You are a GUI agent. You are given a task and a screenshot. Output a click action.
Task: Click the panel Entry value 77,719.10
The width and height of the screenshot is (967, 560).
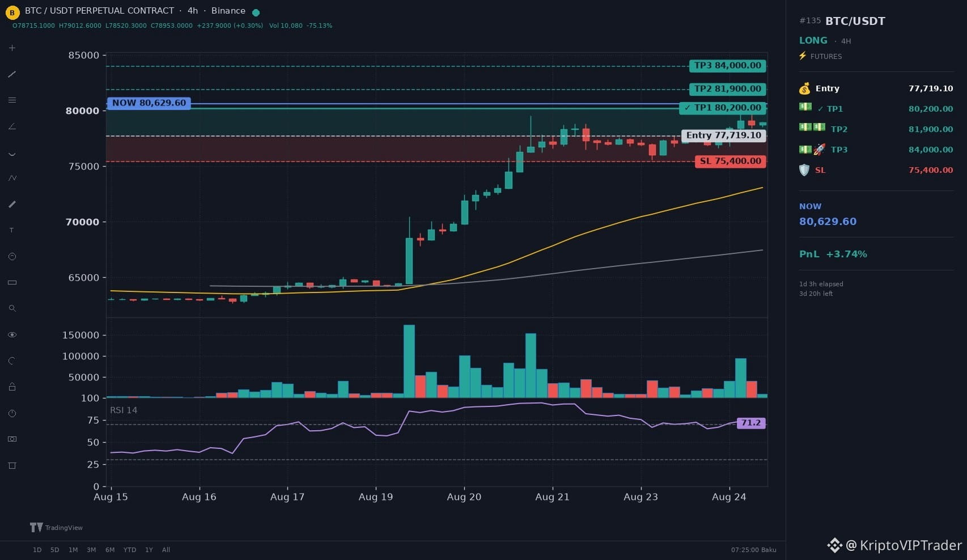pos(931,88)
